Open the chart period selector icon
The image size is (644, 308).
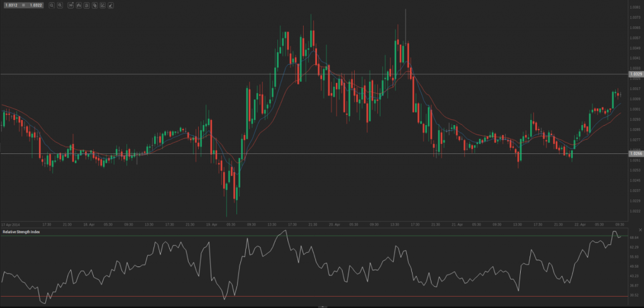70,5
